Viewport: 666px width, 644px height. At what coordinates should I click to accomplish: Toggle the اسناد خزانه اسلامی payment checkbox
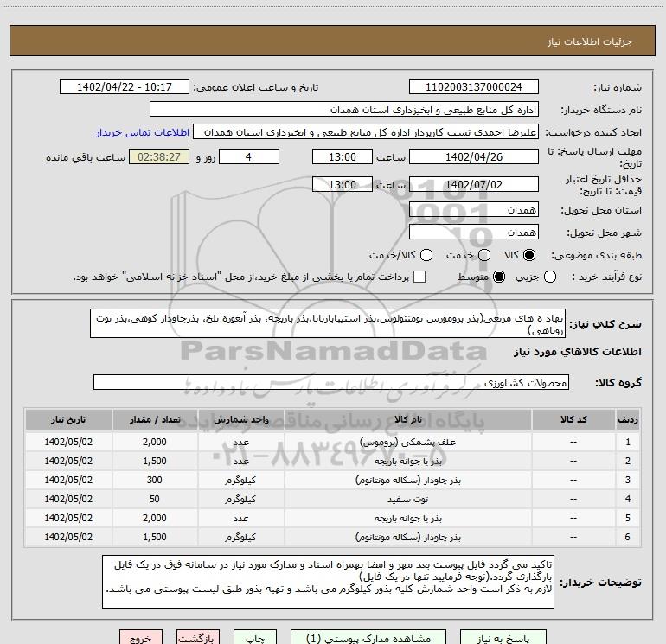[x=419, y=277]
